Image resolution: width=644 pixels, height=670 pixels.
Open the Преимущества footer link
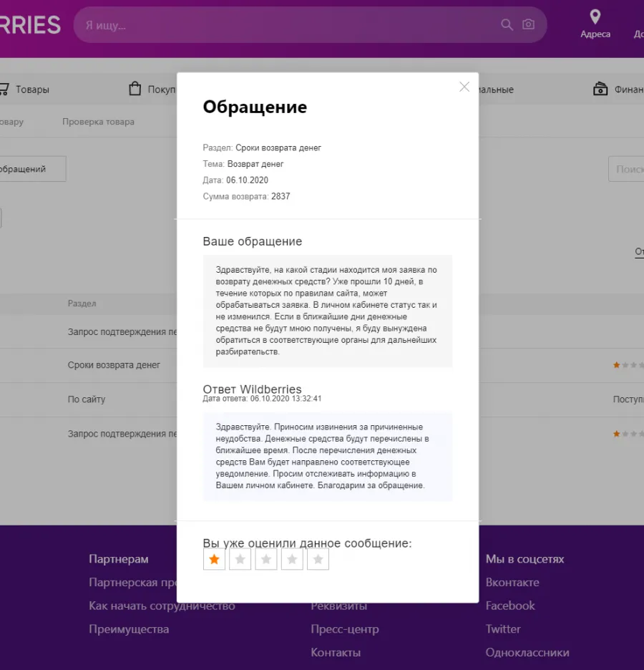129,629
